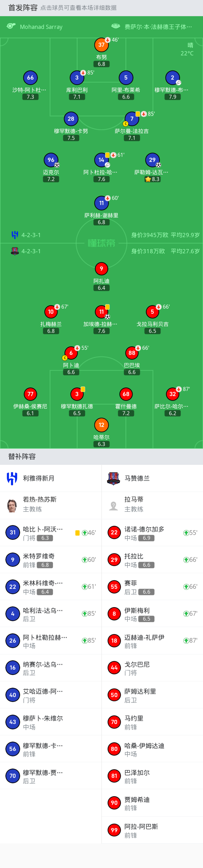This screenshot has height=868, width=203.
Task: Click referee name Mohanad Sarray
Action: coord(41,27)
